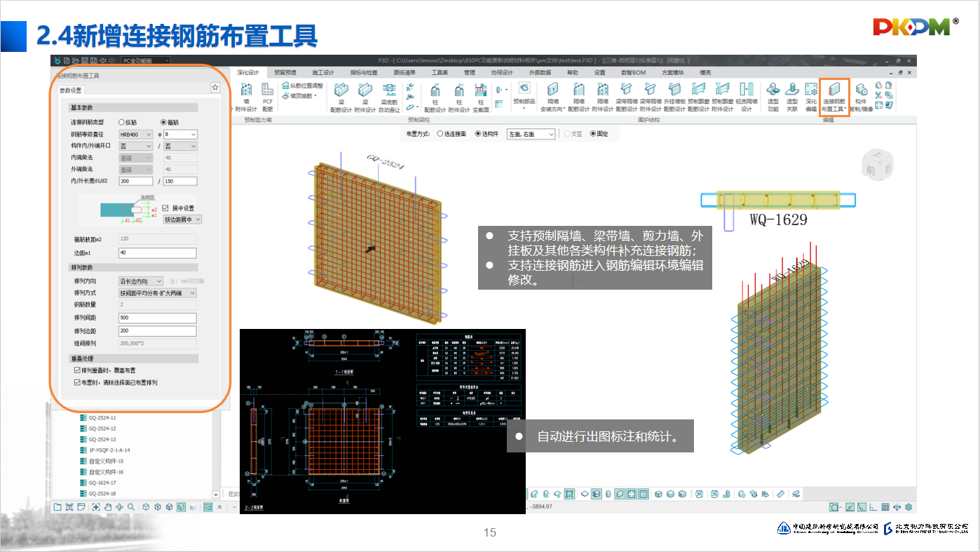980x552 pixels.
Task: Toggle the 居中设置 checkbox
Action: pos(165,208)
